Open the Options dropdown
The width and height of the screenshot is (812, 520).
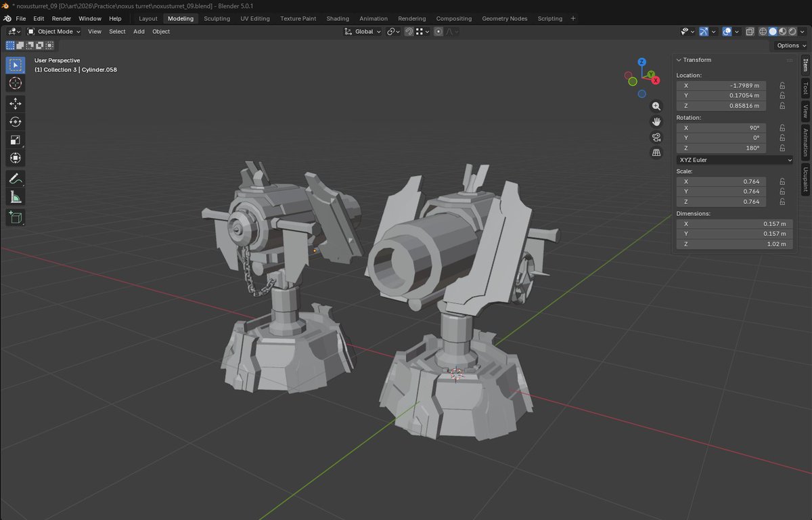click(790, 45)
